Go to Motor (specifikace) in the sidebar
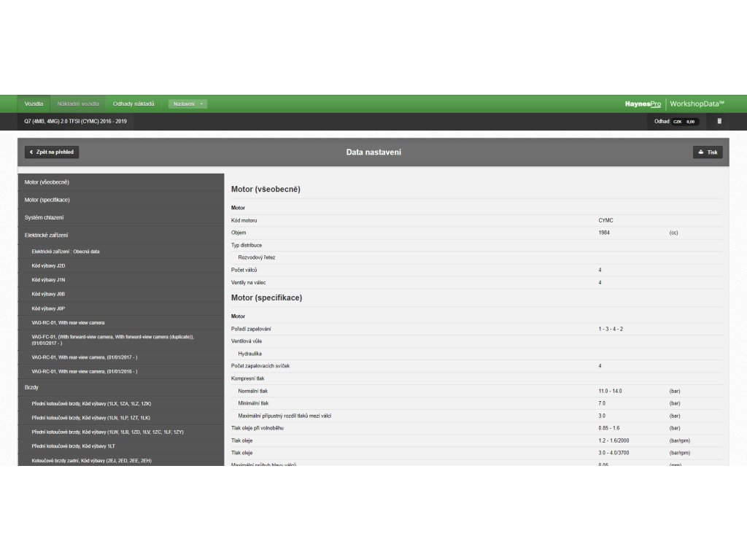 coord(47,200)
